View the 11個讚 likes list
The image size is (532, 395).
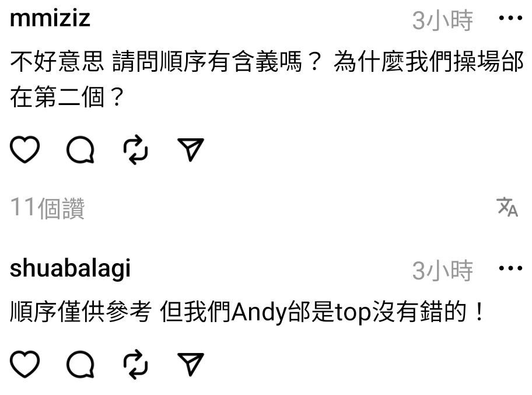click(47, 208)
